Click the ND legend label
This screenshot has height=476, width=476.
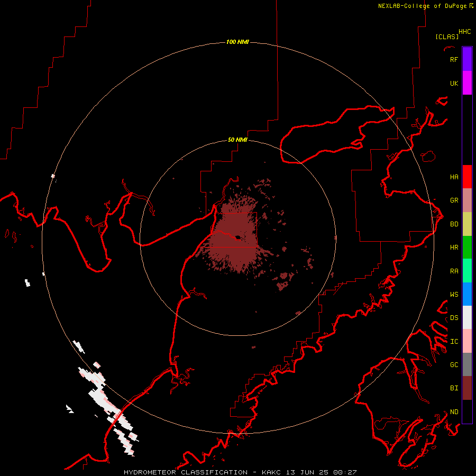pyautogui.click(x=454, y=411)
